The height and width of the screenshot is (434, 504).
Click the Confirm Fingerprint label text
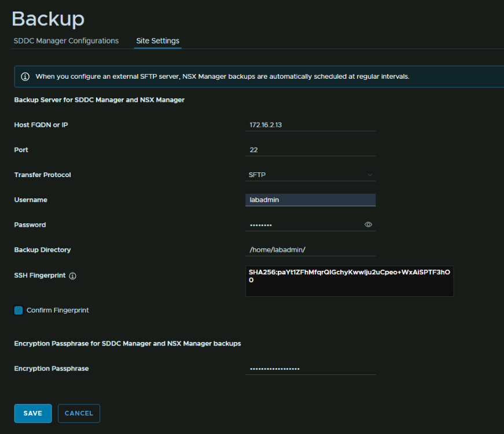[57, 310]
